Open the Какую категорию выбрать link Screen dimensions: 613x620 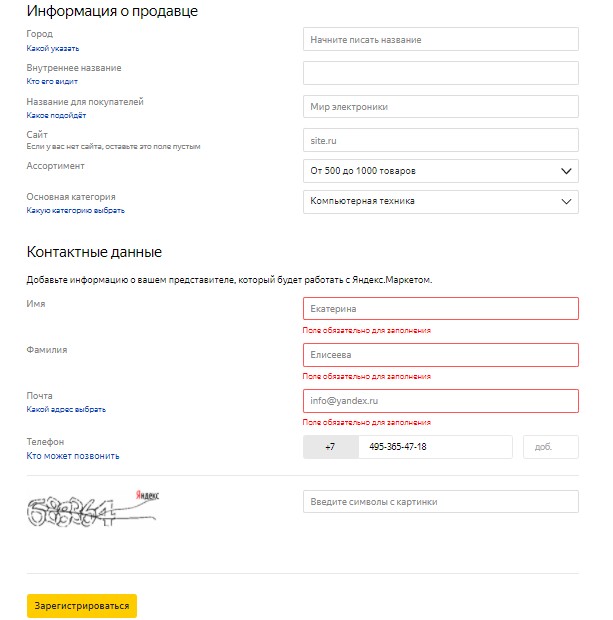76,210
